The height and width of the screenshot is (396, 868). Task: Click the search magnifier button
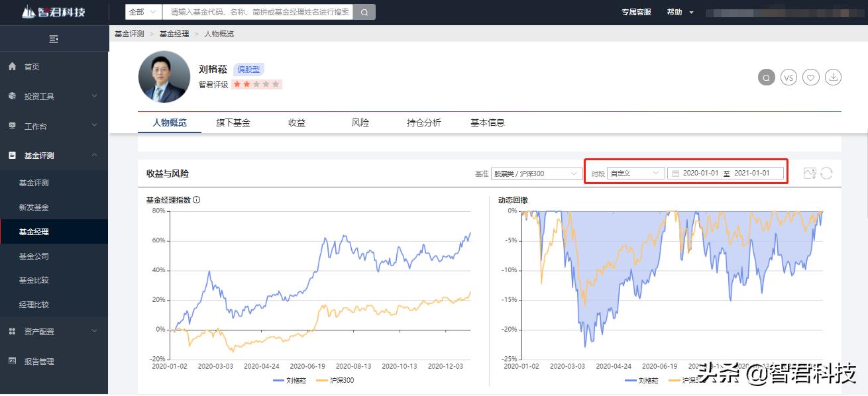tap(364, 12)
